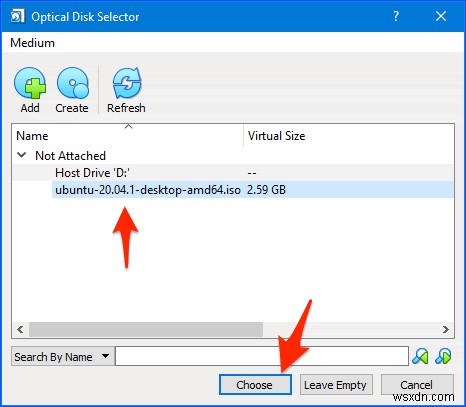
Task: Open the Search By Name dropdown
Action: pos(63,356)
